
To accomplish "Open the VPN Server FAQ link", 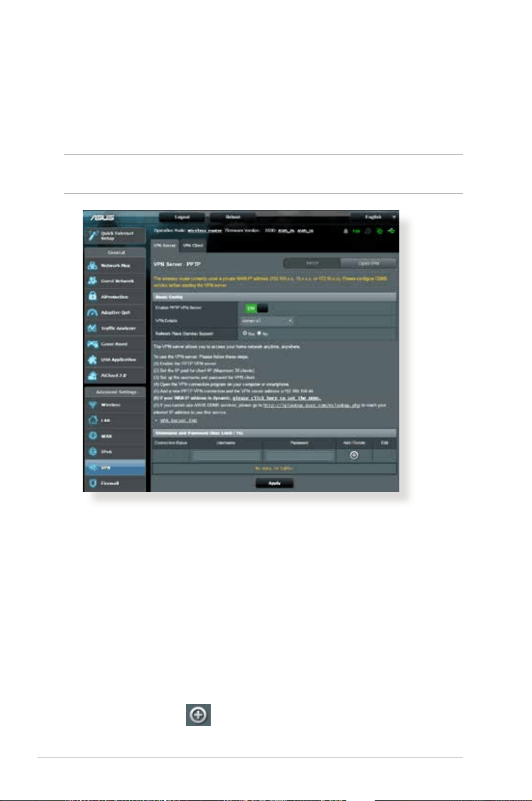I will tap(179, 420).
